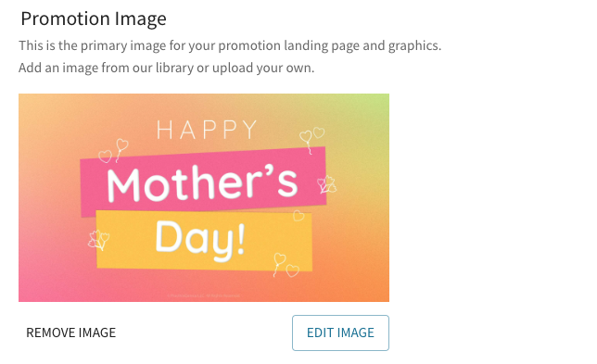This screenshot has width=597, height=364.
Task: Click the "This is the primary image" description line
Action: 230,45
